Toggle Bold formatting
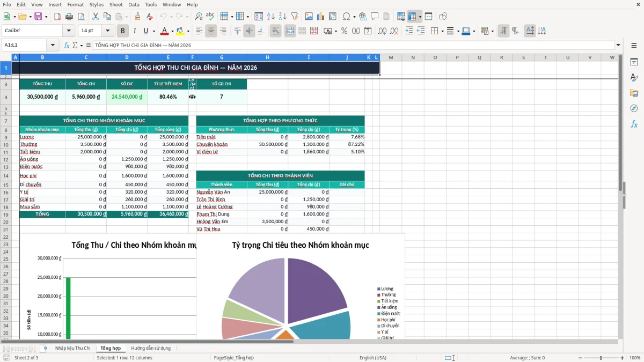644x362 pixels. [122, 31]
